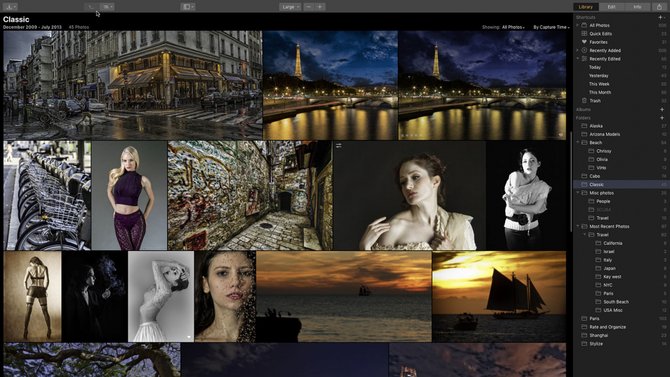670x377 pixels.
Task: Switch to the Info tab
Action: tap(637, 7)
